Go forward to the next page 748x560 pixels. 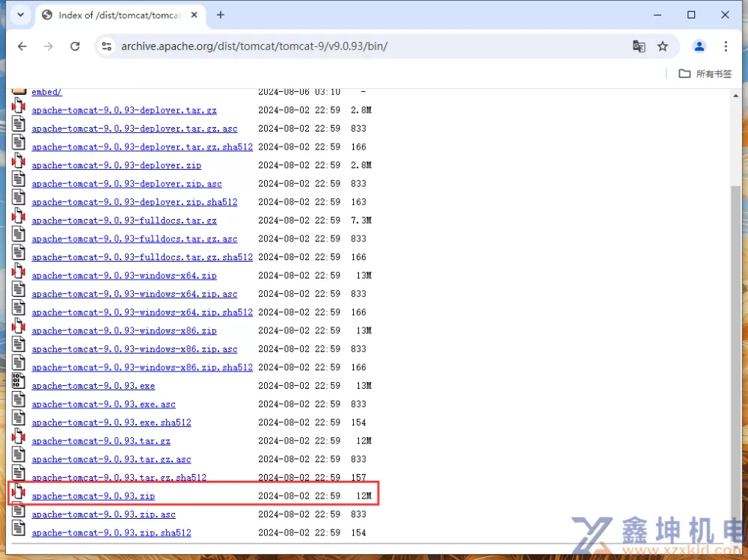(x=48, y=46)
